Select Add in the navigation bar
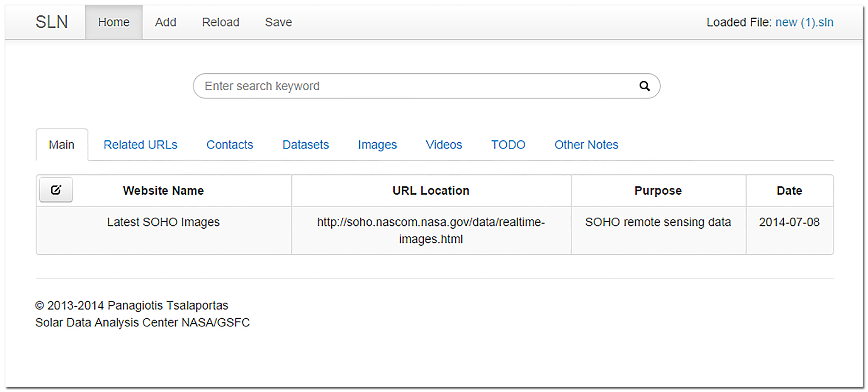 point(165,22)
